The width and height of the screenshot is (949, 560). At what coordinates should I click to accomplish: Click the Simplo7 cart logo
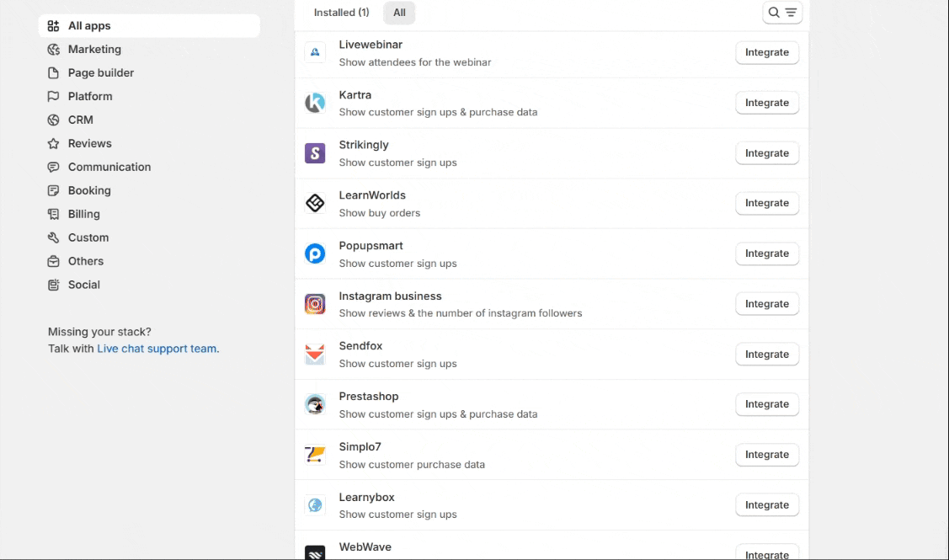pyautogui.click(x=315, y=455)
